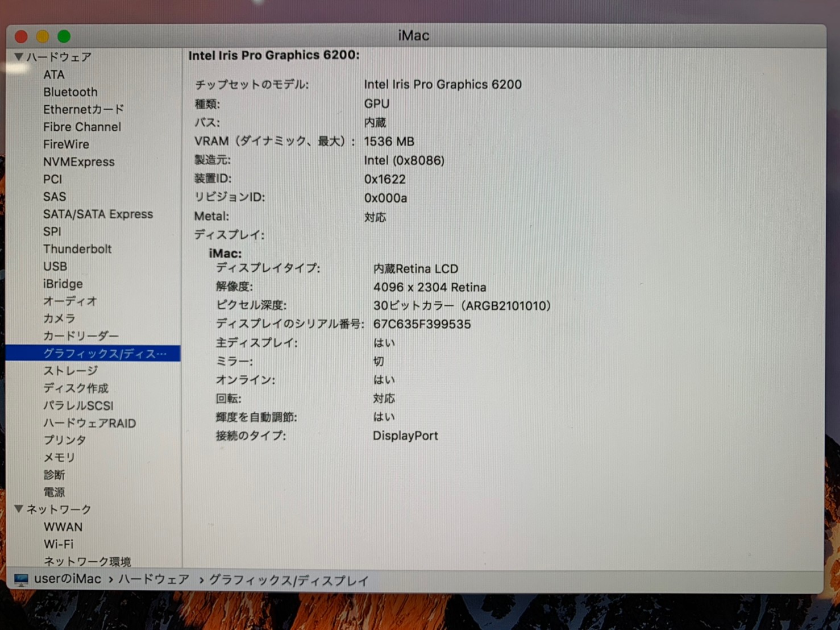Click ハードウェア in the bottom path bar
The height and width of the screenshot is (630, 840).
coord(153,580)
